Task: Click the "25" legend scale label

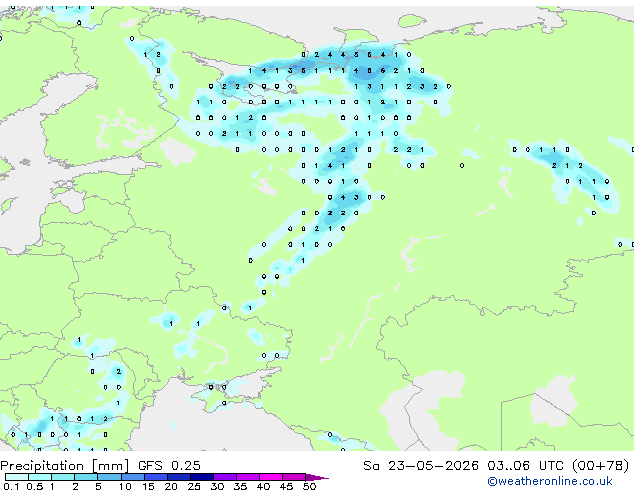Action: 194,486
